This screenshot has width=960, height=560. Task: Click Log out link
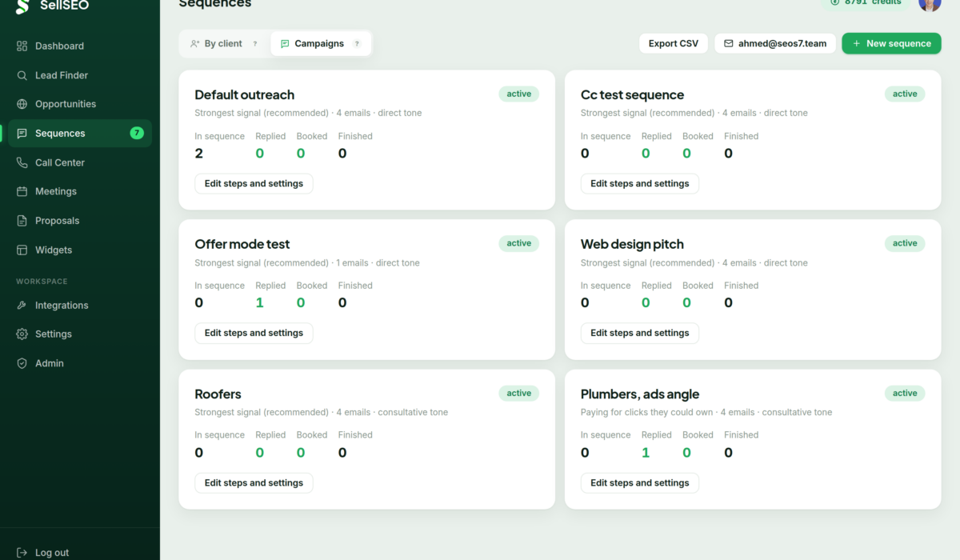tap(52, 553)
